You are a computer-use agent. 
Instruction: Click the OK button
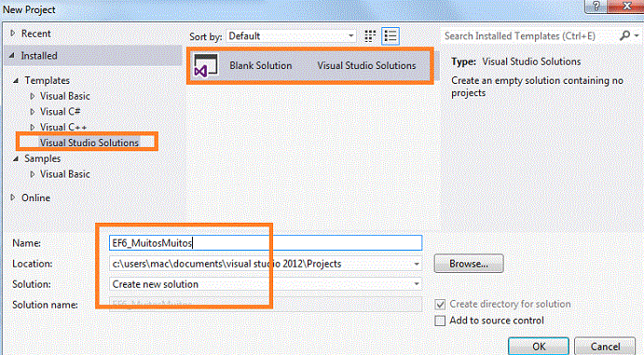pyautogui.click(x=539, y=347)
